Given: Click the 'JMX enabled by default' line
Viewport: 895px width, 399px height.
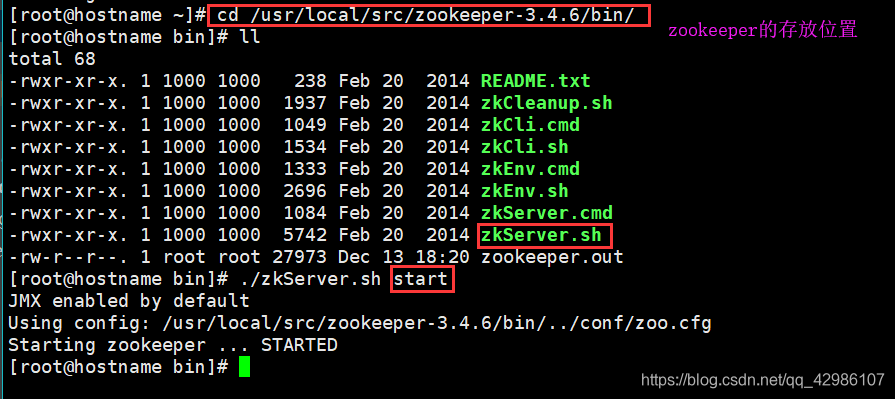Looking at the screenshot, I should pyautogui.click(x=129, y=301).
